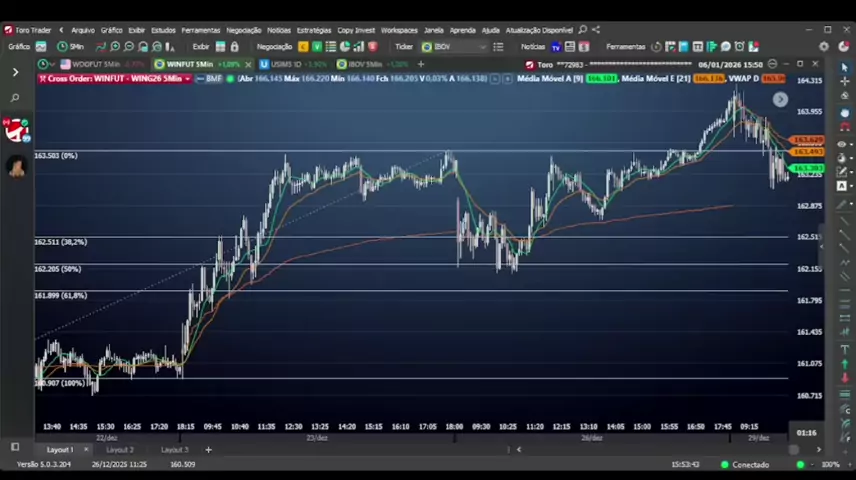This screenshot has width=856, height=480.
Task: Open the Negociação menu
Action: coord(243,30)
